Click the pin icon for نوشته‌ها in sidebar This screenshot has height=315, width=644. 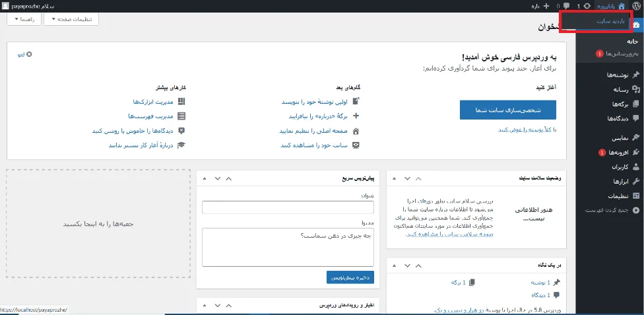[x=636, y=75]
